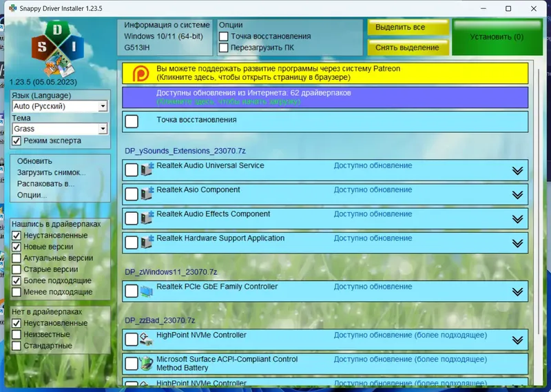Expand Realtek Hardware Support Application chevron
The width and height of the screenshot is (551, 392).
coord(517,244)
